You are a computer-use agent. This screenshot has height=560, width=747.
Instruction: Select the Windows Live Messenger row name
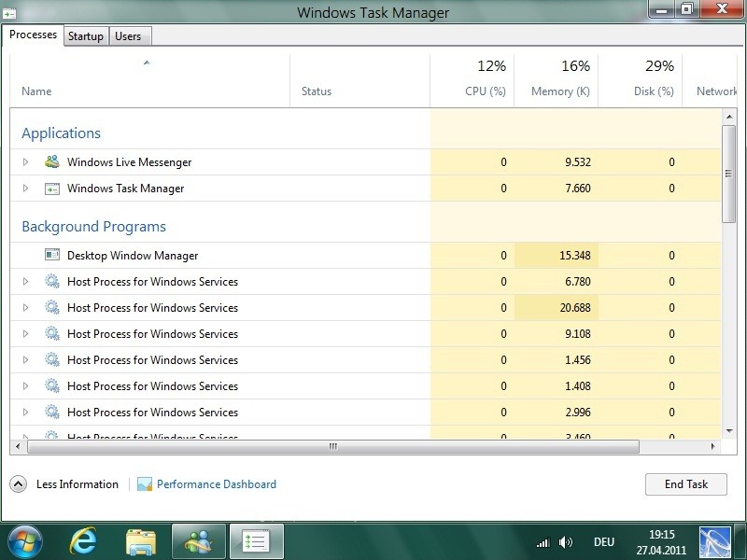[129, 162]
